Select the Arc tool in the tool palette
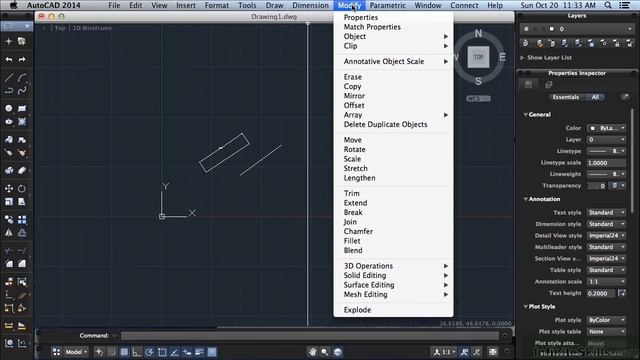Screen dimensions: 640x360 pos(22,78)
